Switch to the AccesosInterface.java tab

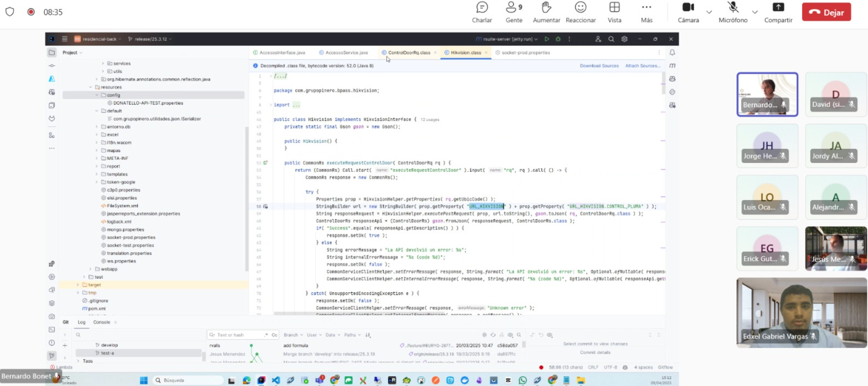(279, 52)
